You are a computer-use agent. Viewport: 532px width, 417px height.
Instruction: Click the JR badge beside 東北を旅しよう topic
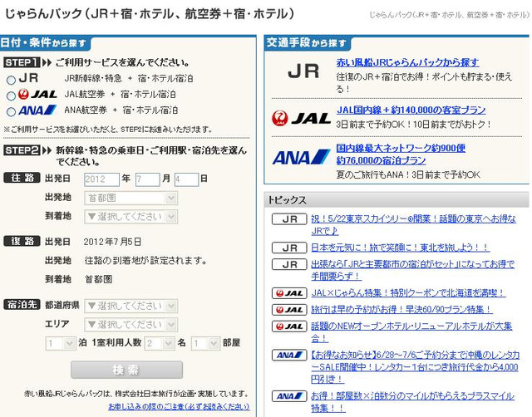(x=289, y=248)
